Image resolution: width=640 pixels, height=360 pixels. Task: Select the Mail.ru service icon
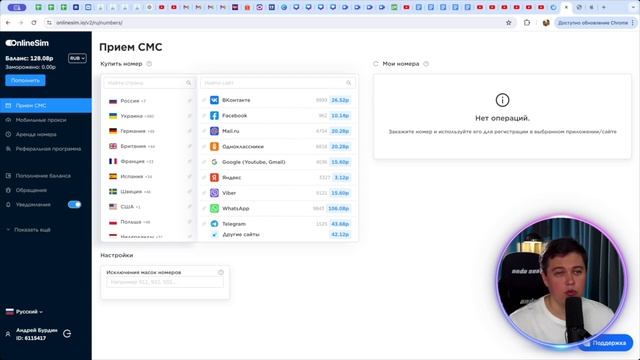coord(214,131)
